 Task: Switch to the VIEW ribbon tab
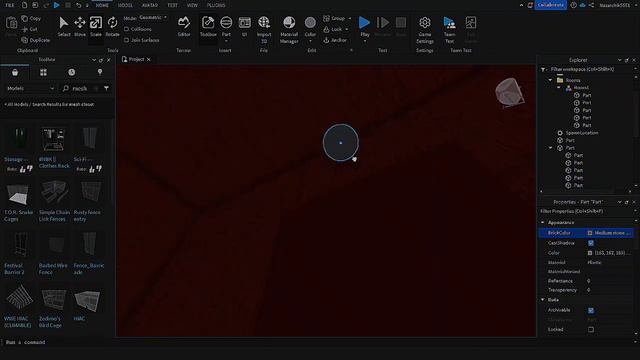(x=192, y=5)
